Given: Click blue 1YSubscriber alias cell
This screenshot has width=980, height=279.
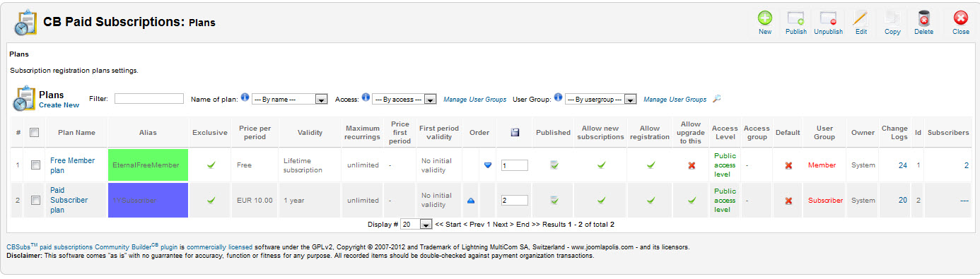Looking at the screenshot, I should 147,200.
